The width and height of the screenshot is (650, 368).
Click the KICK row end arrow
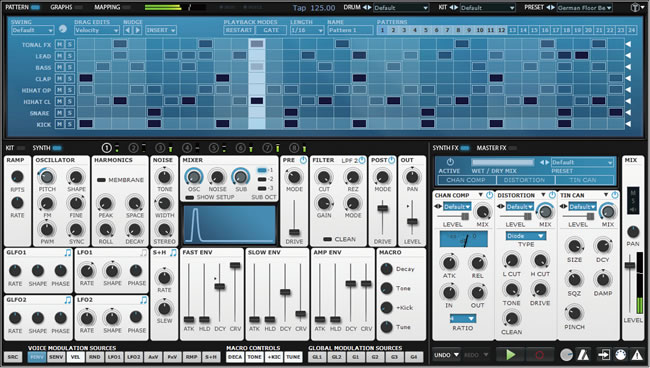coord(628,123)
